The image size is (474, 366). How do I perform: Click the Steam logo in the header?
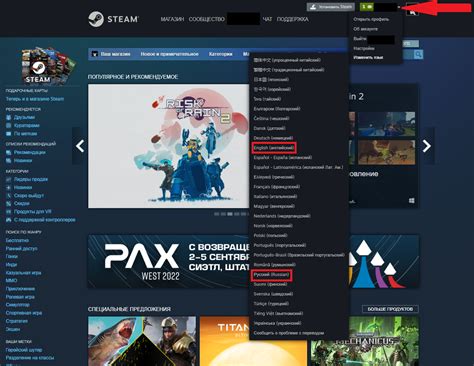point(113,19)
